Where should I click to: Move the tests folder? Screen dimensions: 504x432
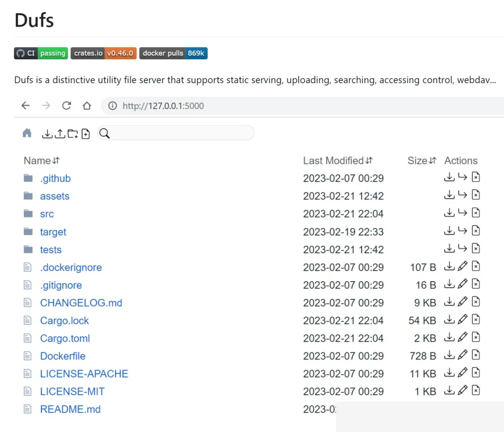point(462,248)
